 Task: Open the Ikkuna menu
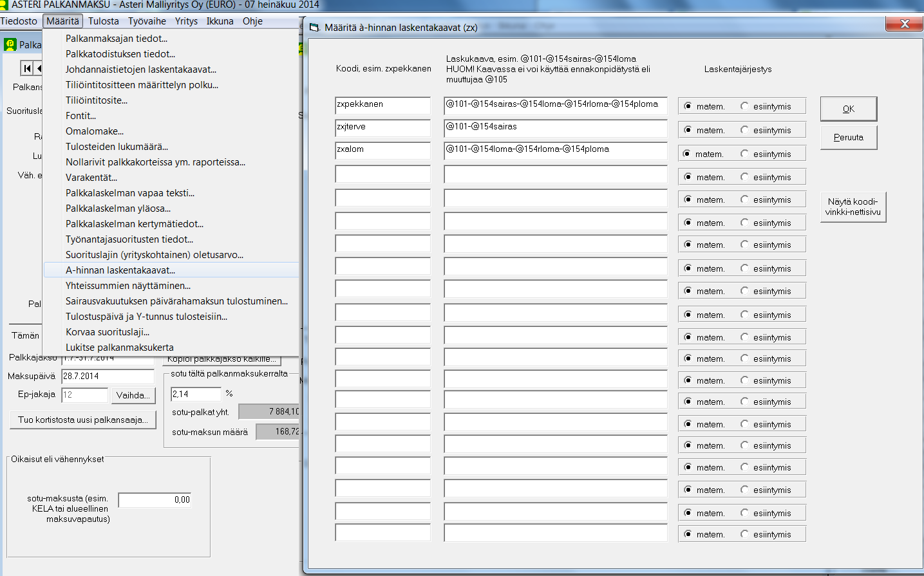pyautogui.click(x=220, y=21)
